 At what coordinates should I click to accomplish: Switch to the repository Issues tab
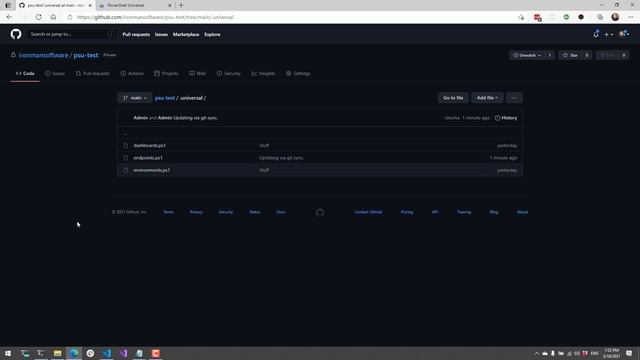(x=55, y=73)
